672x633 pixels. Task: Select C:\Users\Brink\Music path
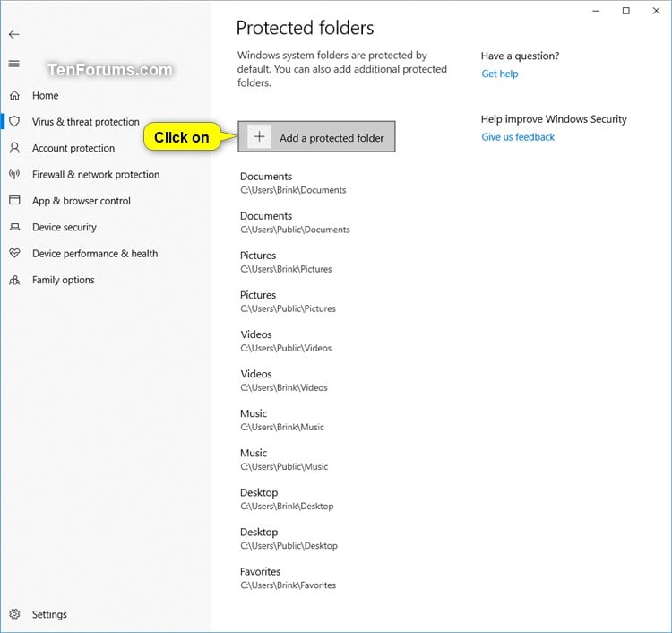click(x=282, y=427)
